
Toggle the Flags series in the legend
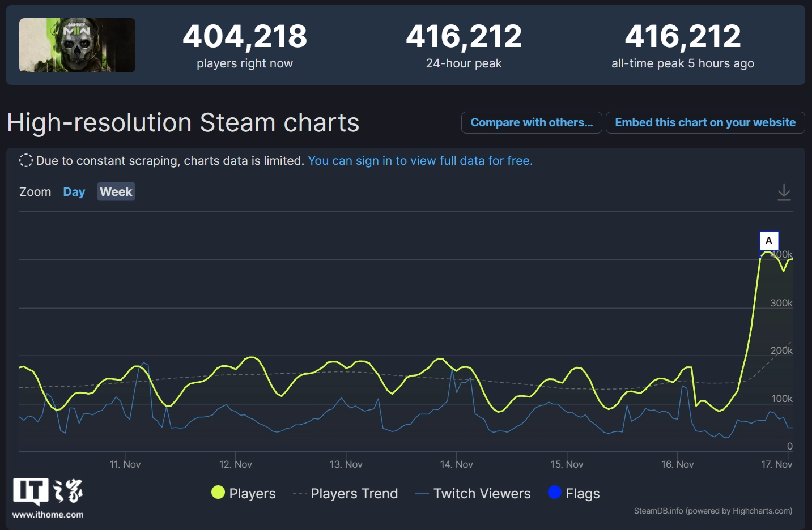pos(582,493)
